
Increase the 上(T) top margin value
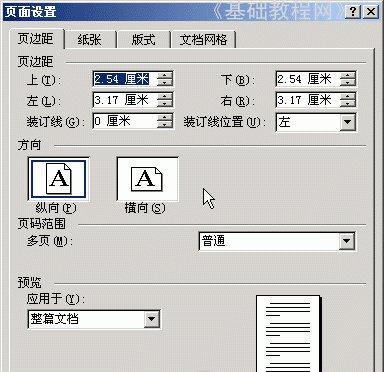(x=165, y=76)
